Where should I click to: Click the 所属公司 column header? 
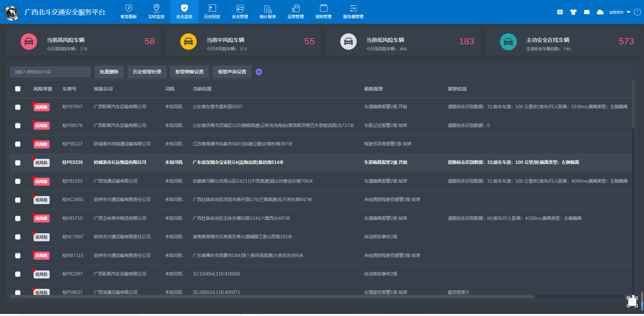(x=103, y=89)
